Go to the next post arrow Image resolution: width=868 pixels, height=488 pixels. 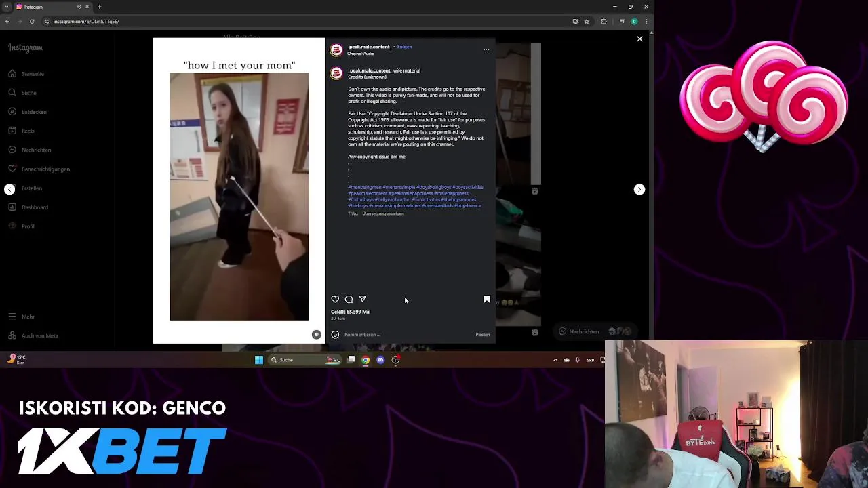pyautogui.click(x=639, y=189)
